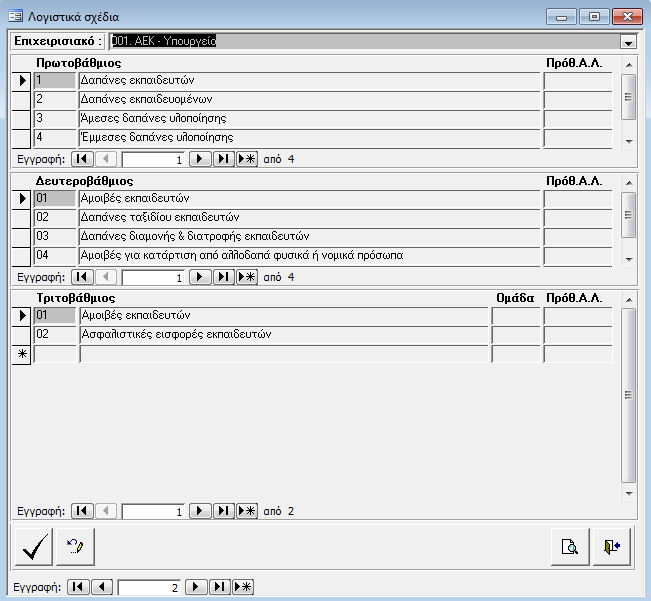Go to previous record in bottom form navigator
The width and height of the screenshot is (651, 601).
pyautogui.click(x=101, y=587)
